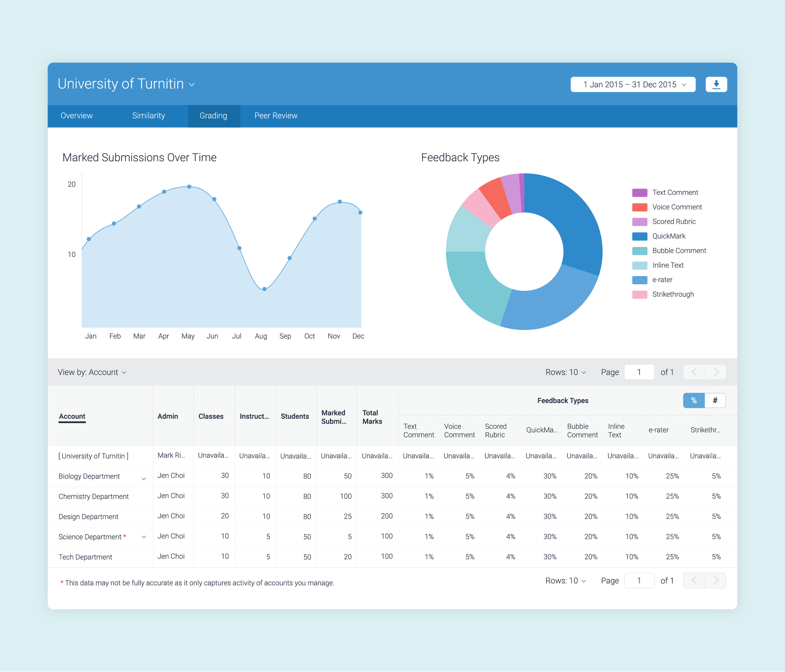Sort by the Students column header
The height and width of the screenshot is (672, 785).
(x=295, y=416)
